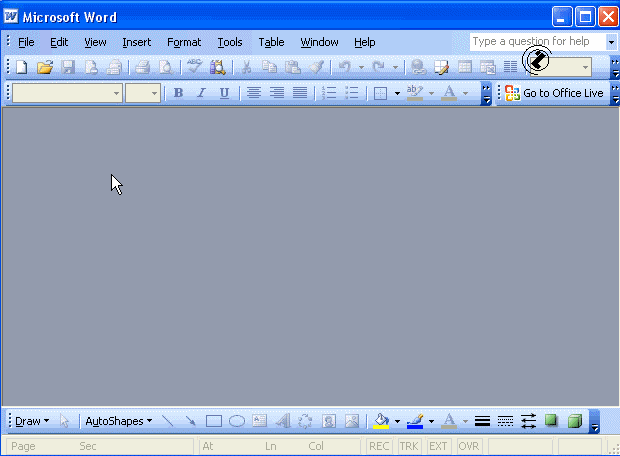620x456 pixels.
Task: Click the Print icon
Action: click(143, 67)
